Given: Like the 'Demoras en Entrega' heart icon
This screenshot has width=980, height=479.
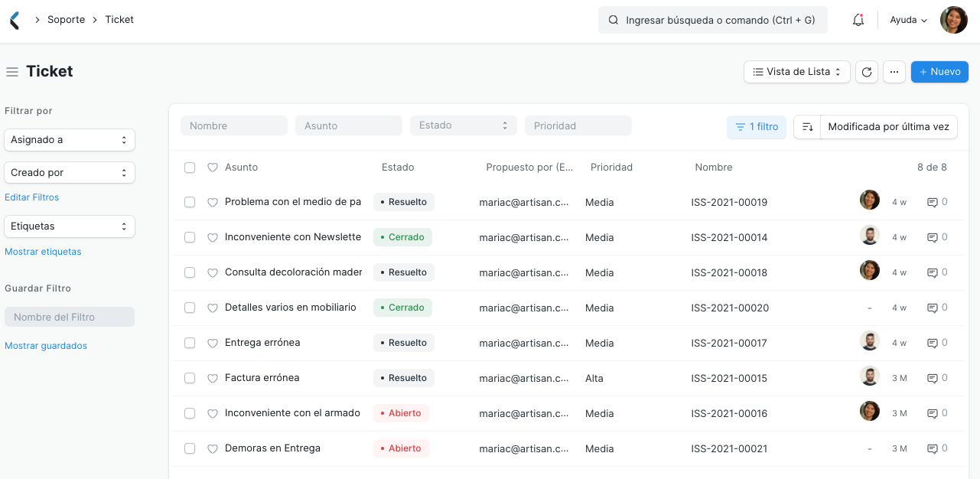Looking at the screenshot, I should click(x=213, y=449).
